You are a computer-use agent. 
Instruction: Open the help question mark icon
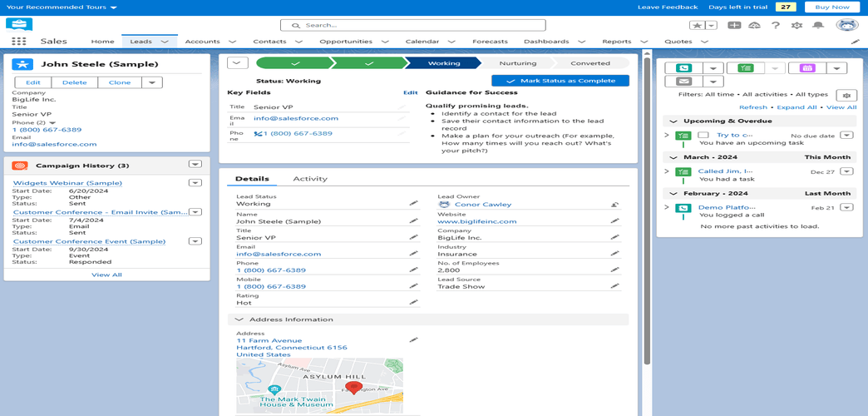point(776,25)
